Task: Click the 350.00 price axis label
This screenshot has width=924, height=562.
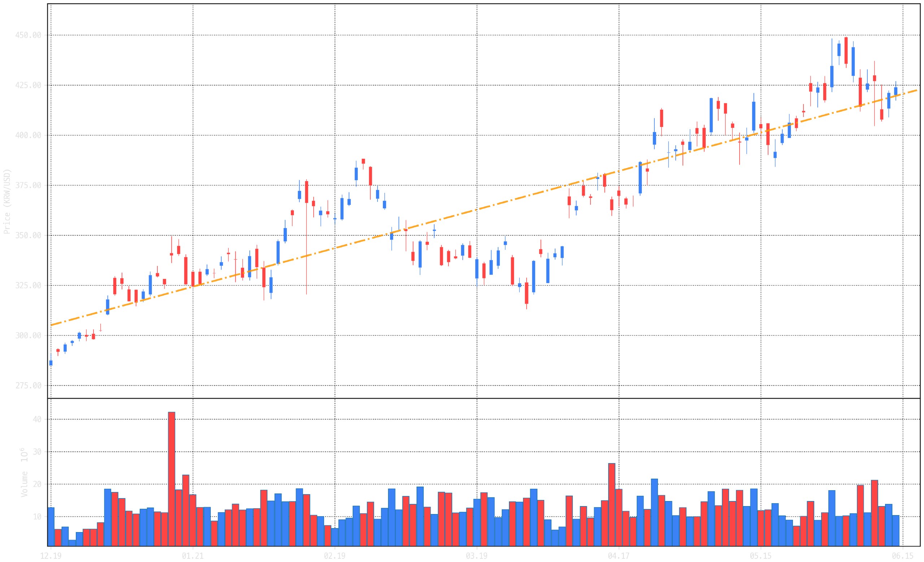Action: 28,235
